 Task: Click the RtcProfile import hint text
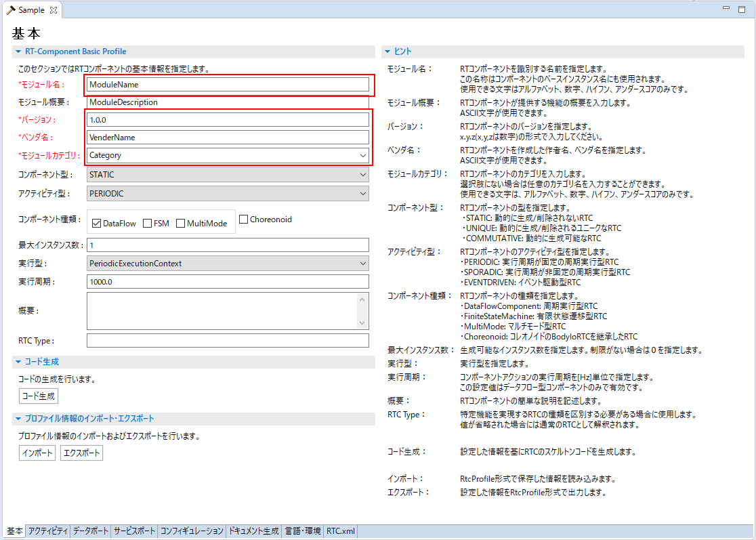click(538, 479)
